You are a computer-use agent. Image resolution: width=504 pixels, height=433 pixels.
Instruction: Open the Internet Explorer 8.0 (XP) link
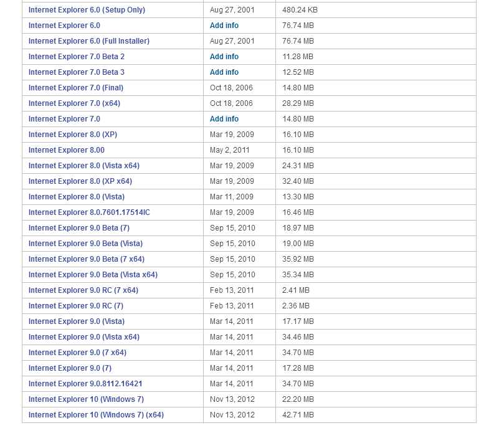pos(73,135)
